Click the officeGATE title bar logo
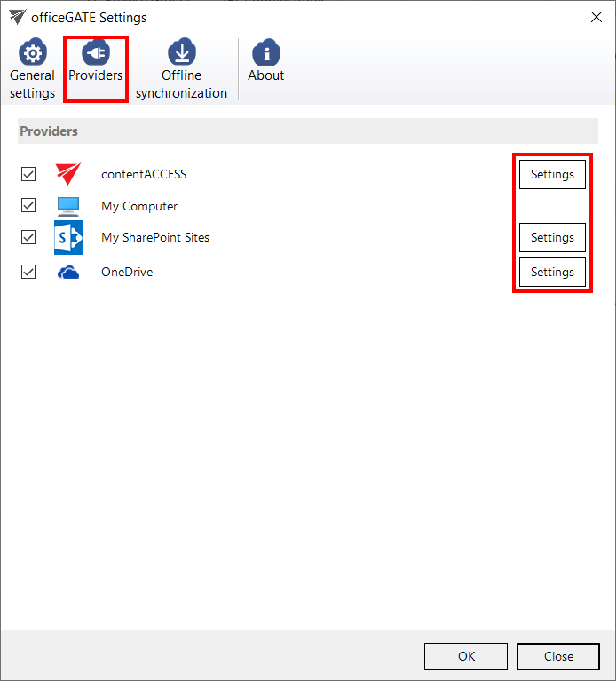 tap(18, 17)
